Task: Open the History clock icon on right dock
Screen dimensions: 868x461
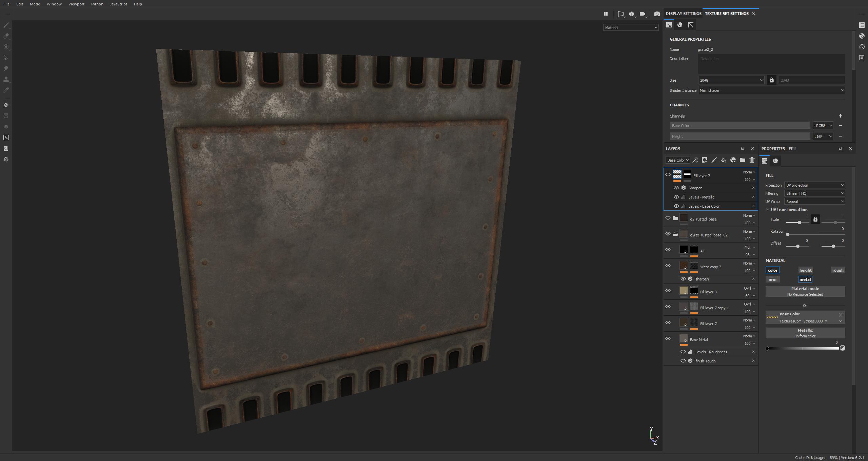Action: 862,47
